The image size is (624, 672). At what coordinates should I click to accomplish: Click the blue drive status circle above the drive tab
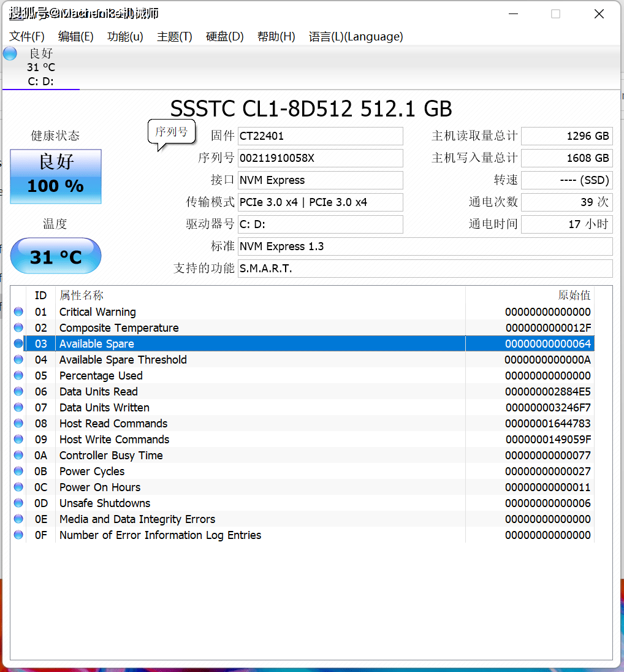click(x=9, y=53)
